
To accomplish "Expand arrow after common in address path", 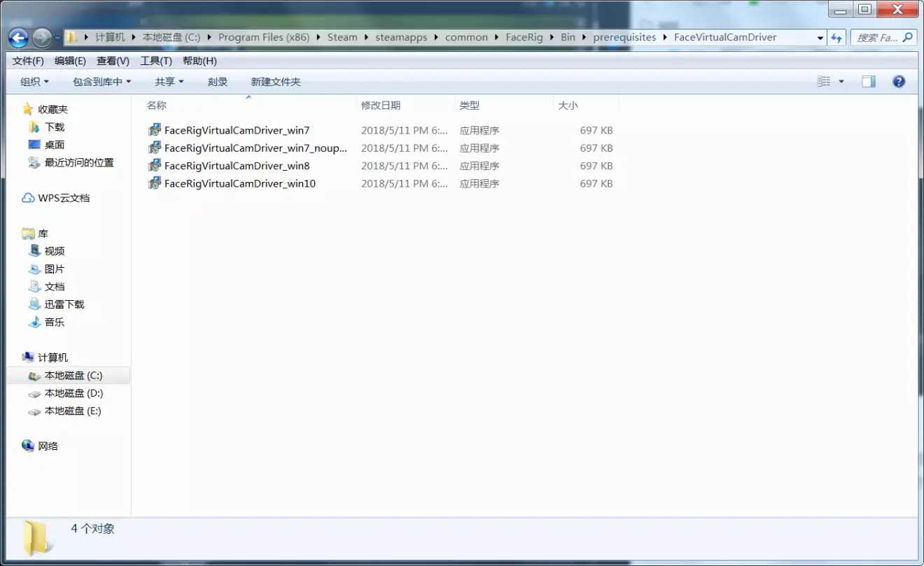I will [496, 38].
